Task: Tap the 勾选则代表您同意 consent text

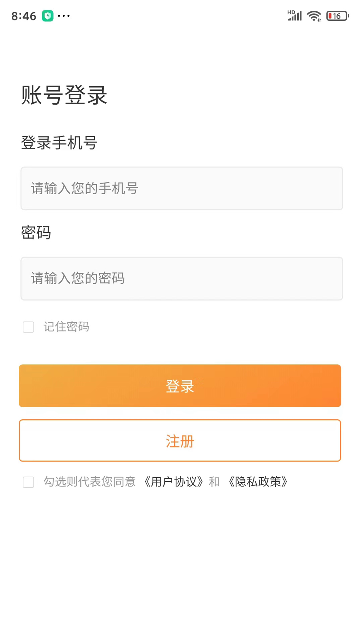Action: [x=89, y=482]
